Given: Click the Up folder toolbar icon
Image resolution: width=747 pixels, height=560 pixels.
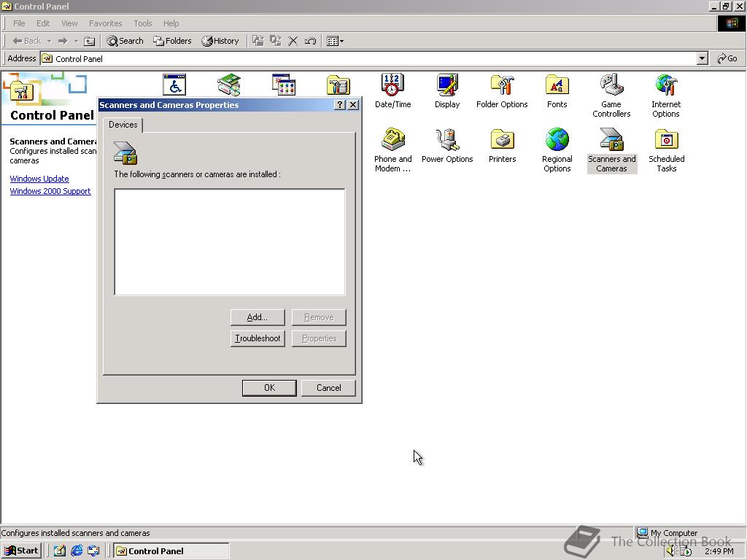Looking at the screenshot, I should (89, 41).
